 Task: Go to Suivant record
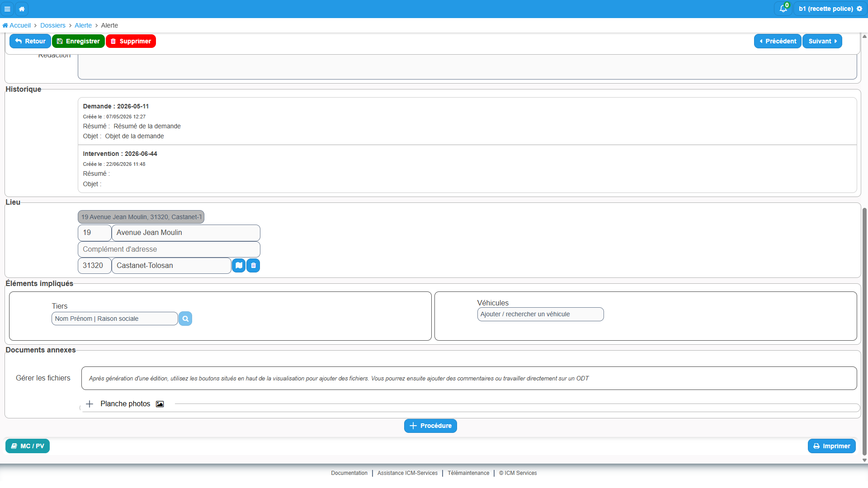coord(822,41)
